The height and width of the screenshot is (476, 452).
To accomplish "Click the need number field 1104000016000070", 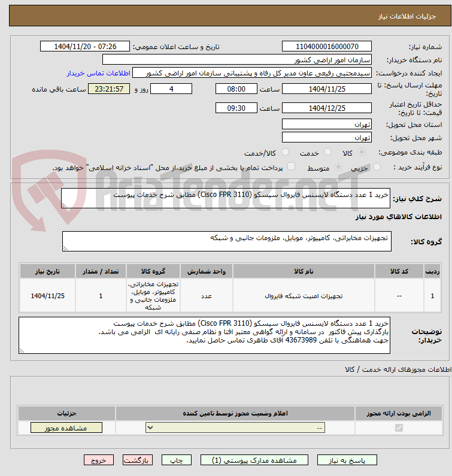I will coord(327,47).
